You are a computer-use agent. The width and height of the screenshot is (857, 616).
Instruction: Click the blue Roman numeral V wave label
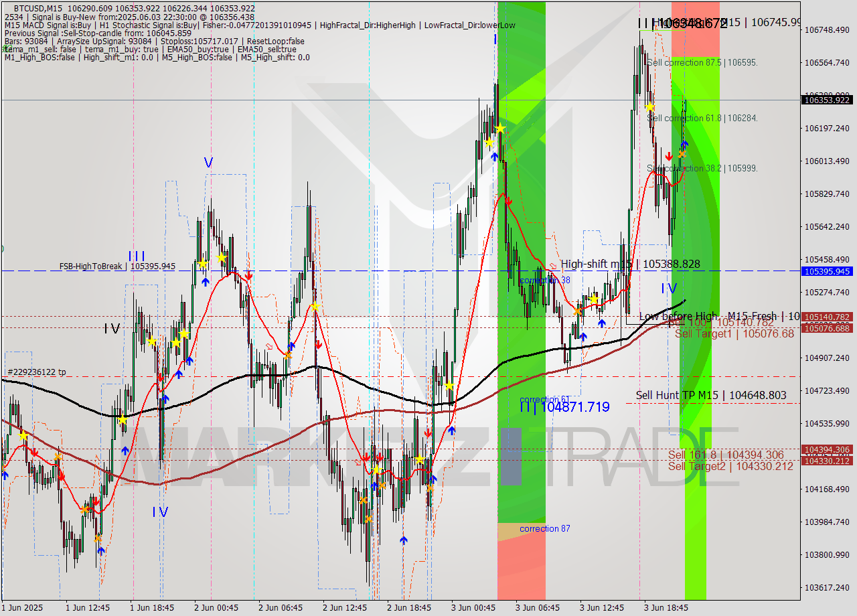click(208, 161)
